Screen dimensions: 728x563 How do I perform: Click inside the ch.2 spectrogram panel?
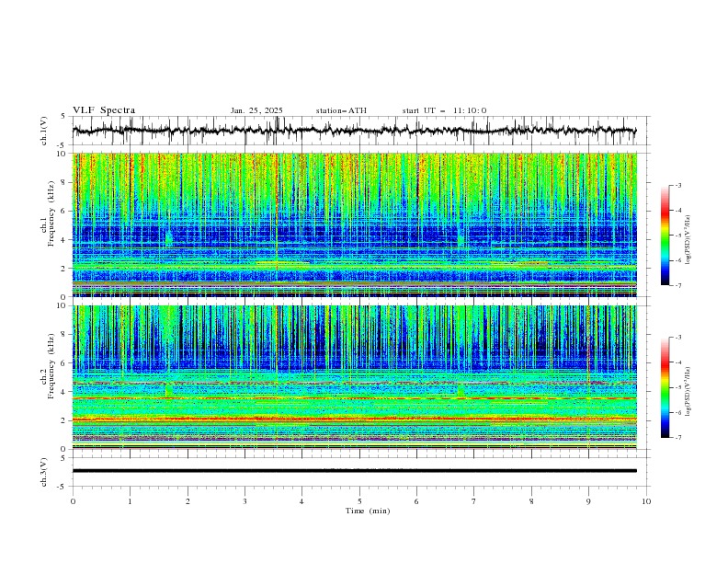pos(354,377)
